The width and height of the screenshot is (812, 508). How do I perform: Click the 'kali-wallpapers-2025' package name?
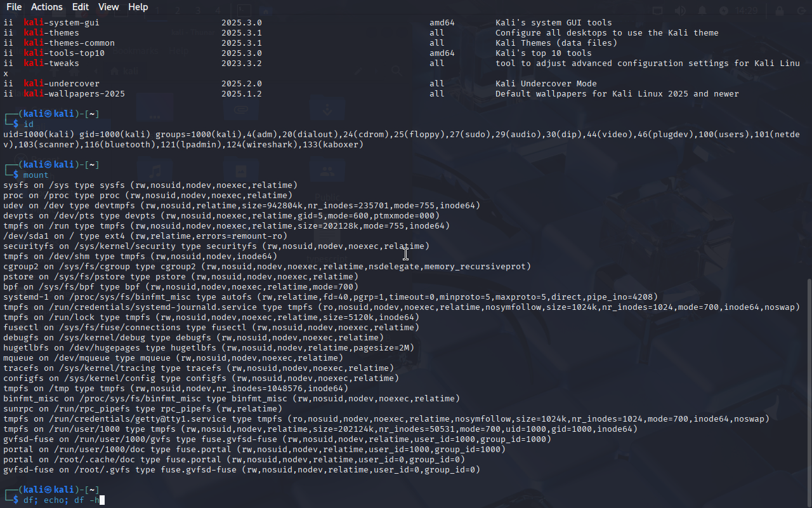[74, 94]
